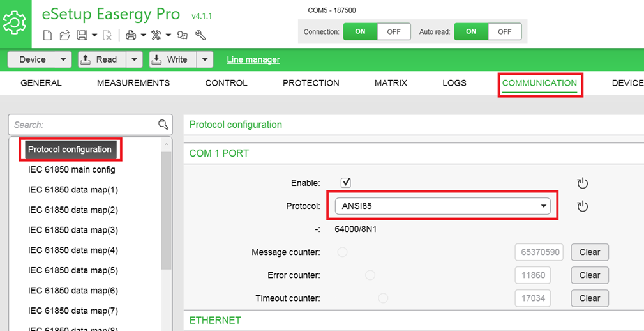Image resolution: width=644 pixels, height=331 pixels.
Task: Switch to the CONTROL tab
Action: point(227,83)
